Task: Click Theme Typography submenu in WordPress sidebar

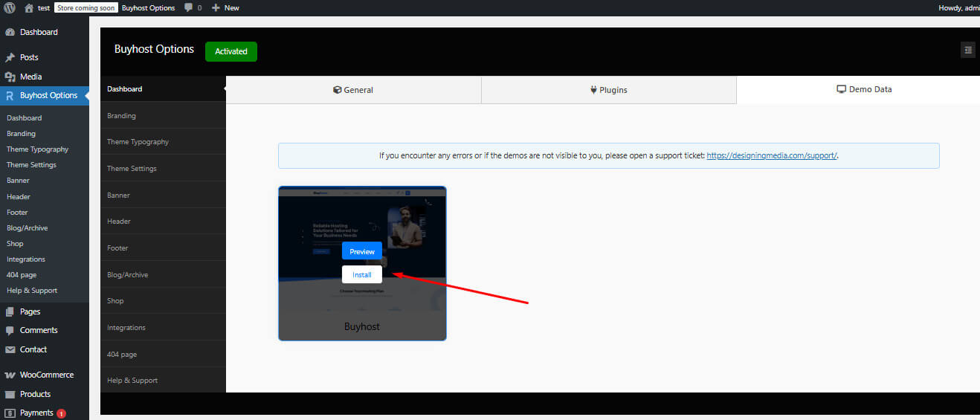Action: click(x=37, y=149)
